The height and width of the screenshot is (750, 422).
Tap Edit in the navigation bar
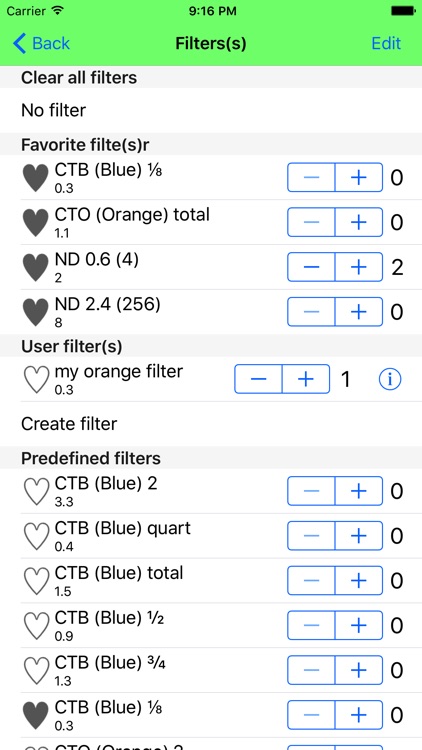pos(386,44)
